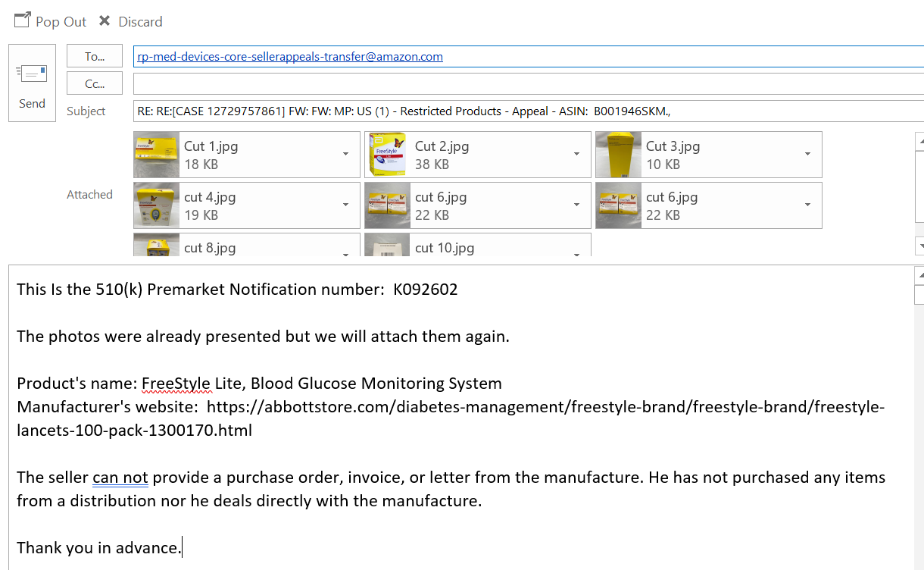Click the envelope icon on Send

(33, 74)
